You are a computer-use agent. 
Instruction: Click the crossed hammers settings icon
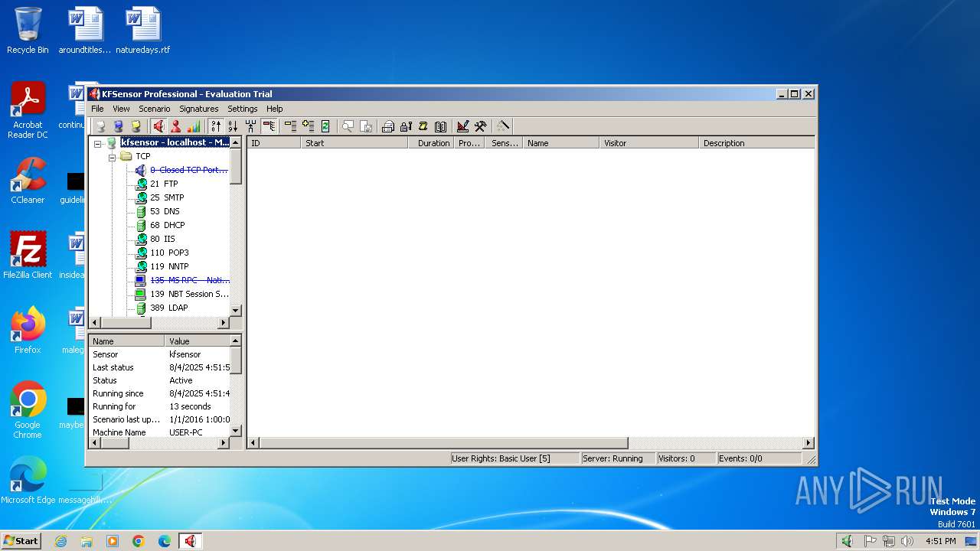tap(480, 126)
